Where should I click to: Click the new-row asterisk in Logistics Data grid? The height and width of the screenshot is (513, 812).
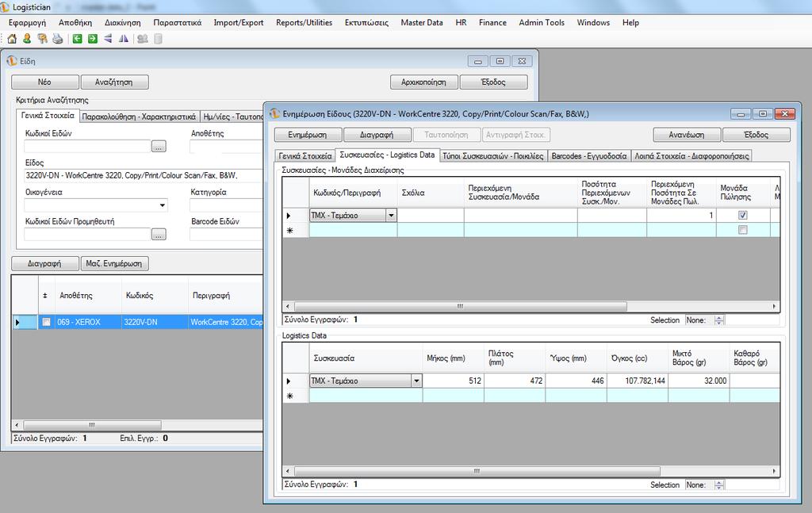coord(290,396)
